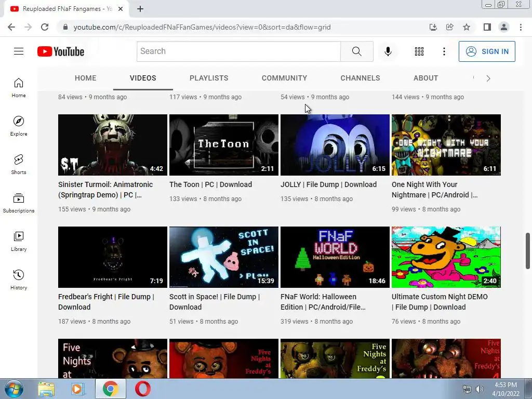The width and height of the screenshot is (532, 399).
Task: Bookmark this page with star icon
Action: pos(467,27)
